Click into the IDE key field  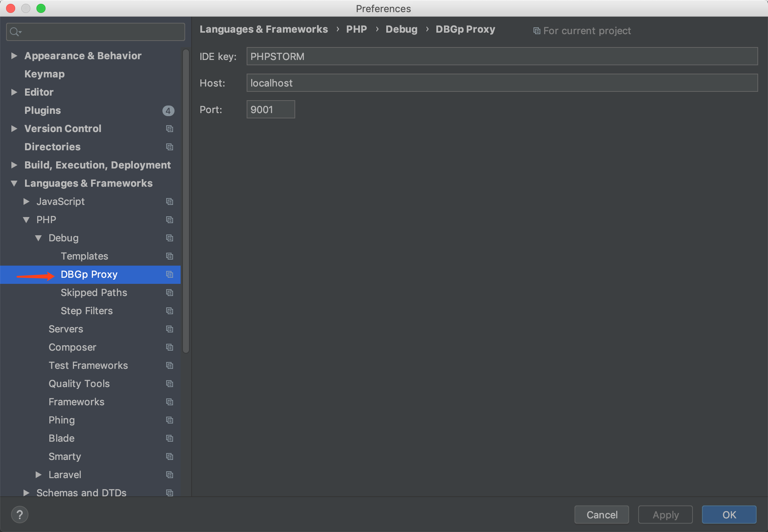[502, 57]
